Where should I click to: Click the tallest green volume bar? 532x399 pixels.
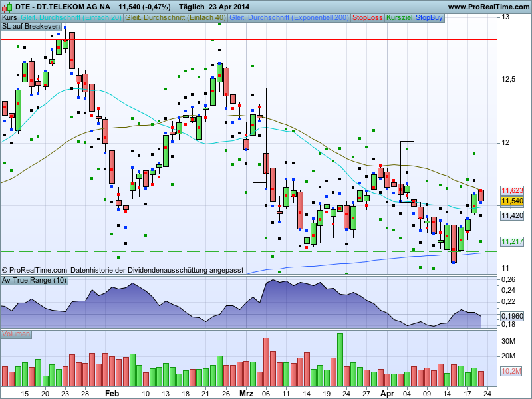(340, 360)
